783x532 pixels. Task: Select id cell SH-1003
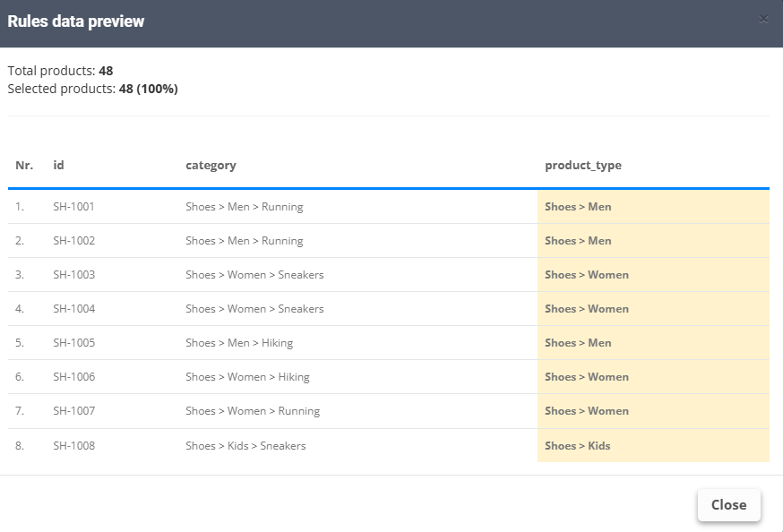click(x=73, y=274)
